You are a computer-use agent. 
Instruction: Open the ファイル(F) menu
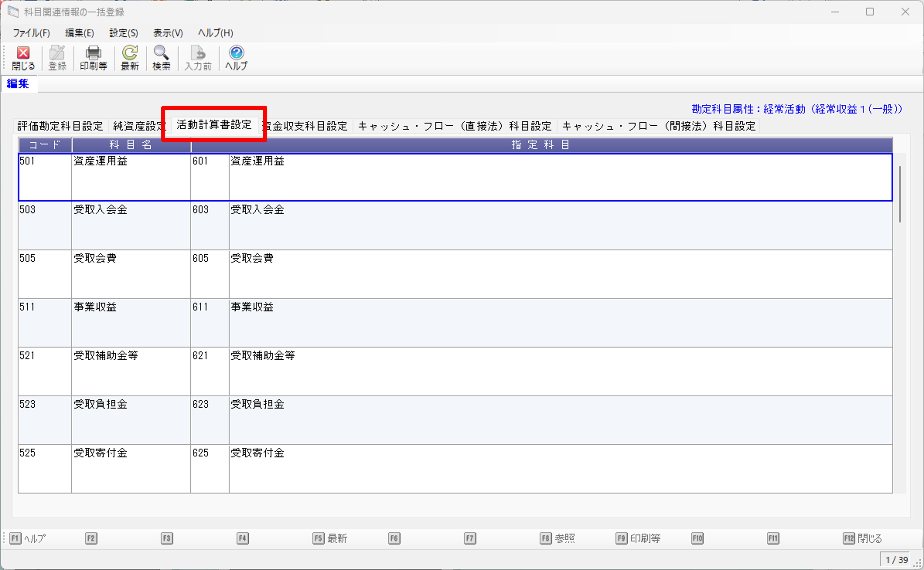tap(31, 33)
